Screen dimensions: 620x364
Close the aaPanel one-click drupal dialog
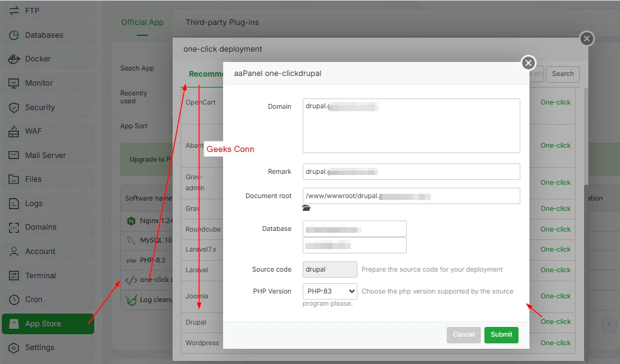click(x=528, y=63)
